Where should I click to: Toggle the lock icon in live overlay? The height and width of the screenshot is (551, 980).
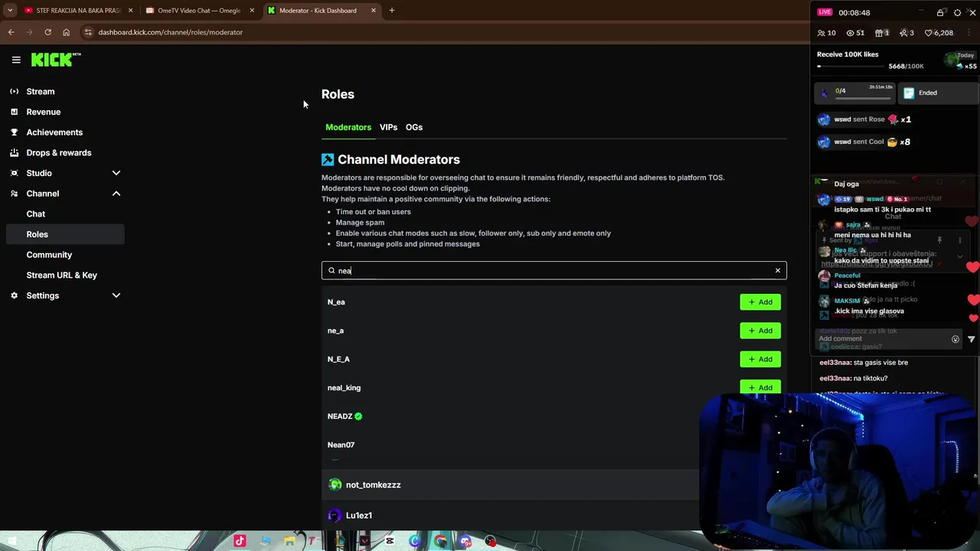click(940, 12)
